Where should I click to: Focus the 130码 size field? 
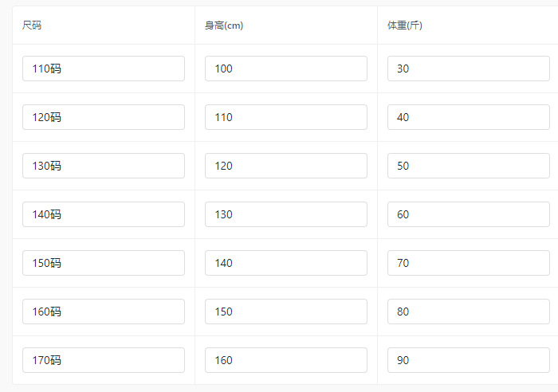[104, 166]
